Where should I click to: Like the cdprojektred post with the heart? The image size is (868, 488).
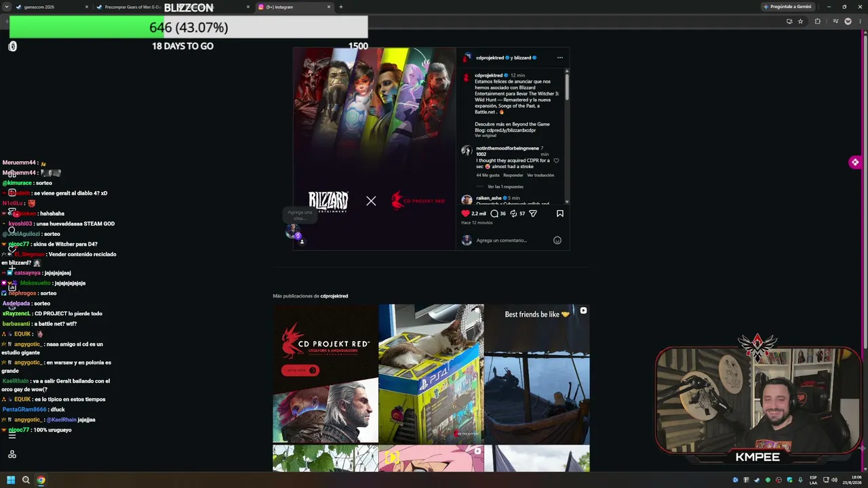tap(465, 213)
